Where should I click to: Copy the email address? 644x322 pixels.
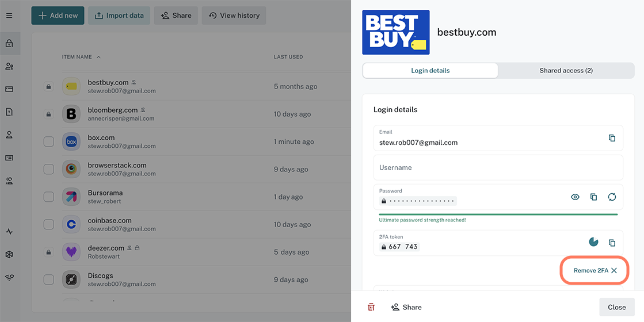click(x=612, y=138)
